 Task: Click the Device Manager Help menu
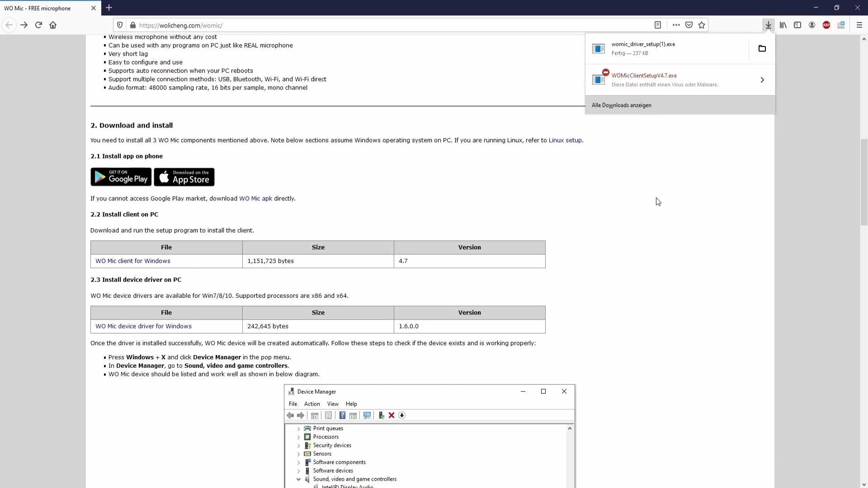click(352, 404)
